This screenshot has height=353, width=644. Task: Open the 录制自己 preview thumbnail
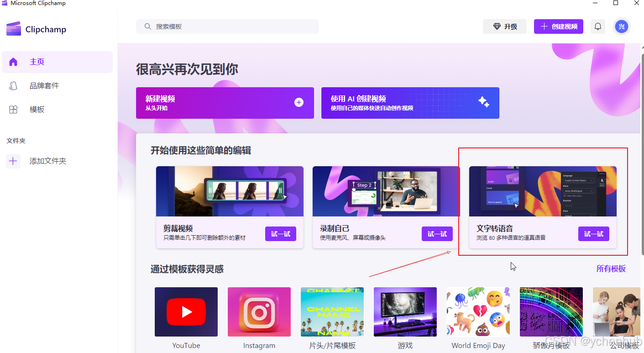coord(386,191)
